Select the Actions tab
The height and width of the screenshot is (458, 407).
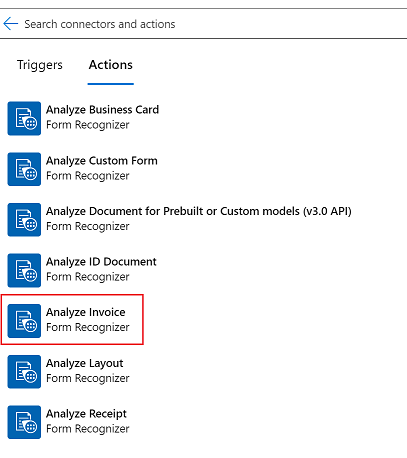pos(111,65)
